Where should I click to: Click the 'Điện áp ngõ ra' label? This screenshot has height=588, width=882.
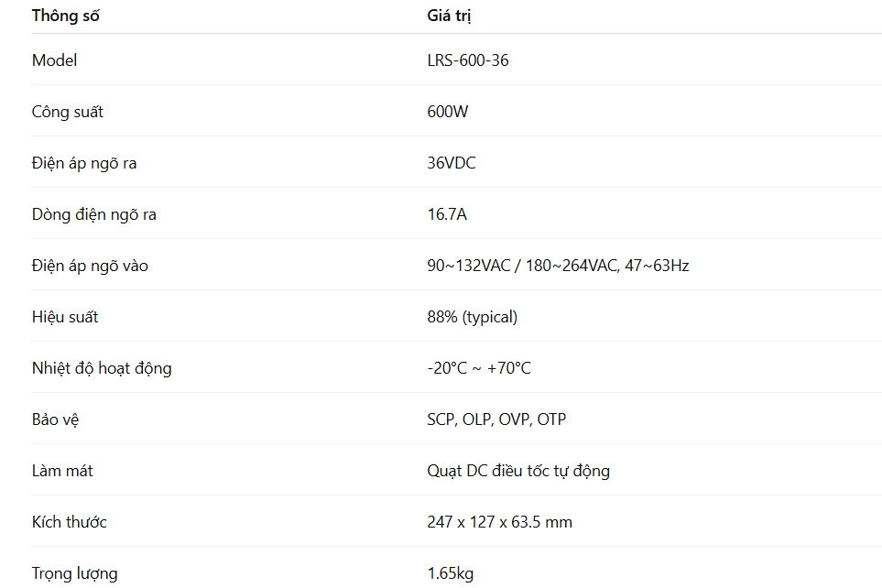point(84,163)
